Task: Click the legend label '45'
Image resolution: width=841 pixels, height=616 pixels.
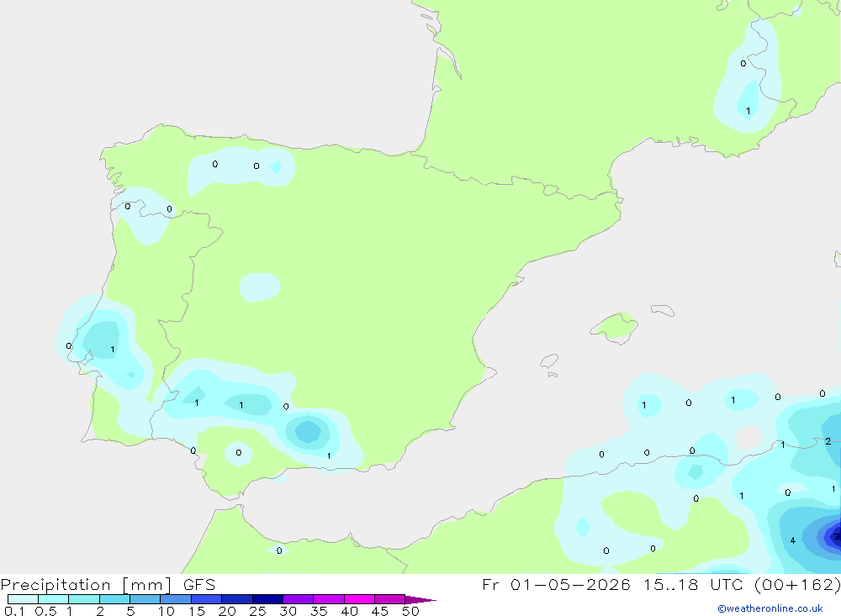Action: point(380,611)
